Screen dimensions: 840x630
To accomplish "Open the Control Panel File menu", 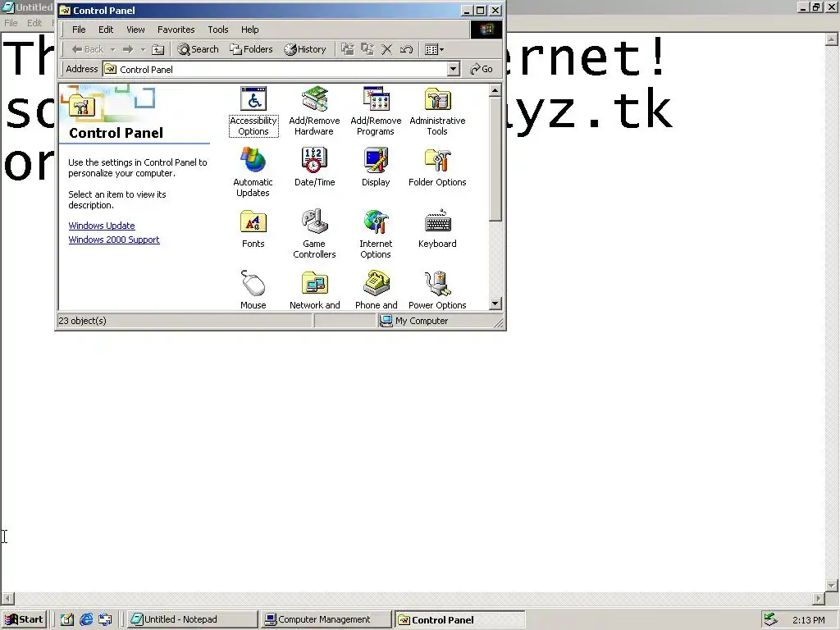I will pyautogui.click(x=79, y=30).
